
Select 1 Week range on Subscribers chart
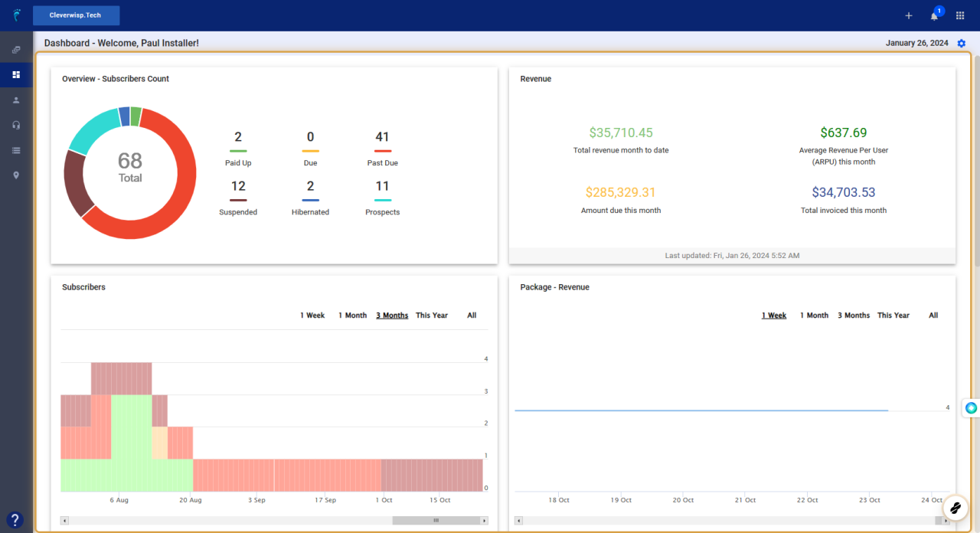coord(312,315)
